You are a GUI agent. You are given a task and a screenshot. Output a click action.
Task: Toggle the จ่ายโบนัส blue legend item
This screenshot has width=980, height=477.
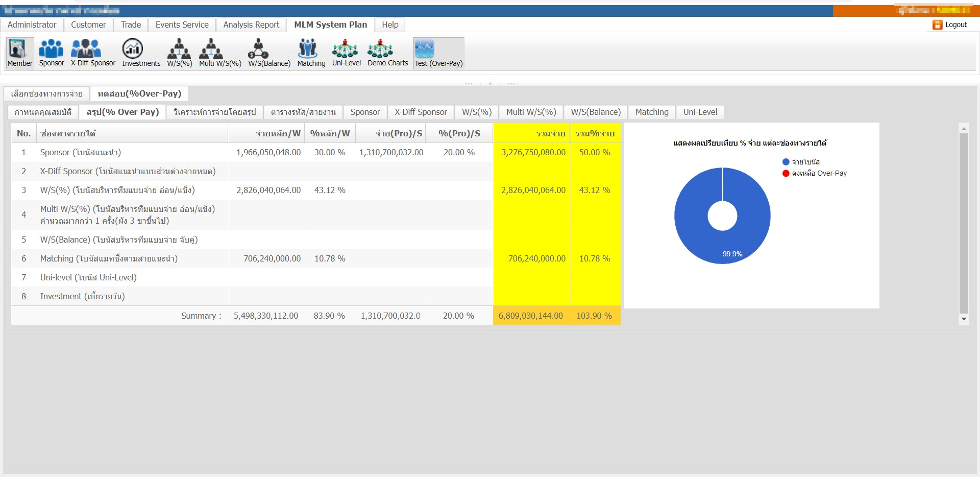801,162
